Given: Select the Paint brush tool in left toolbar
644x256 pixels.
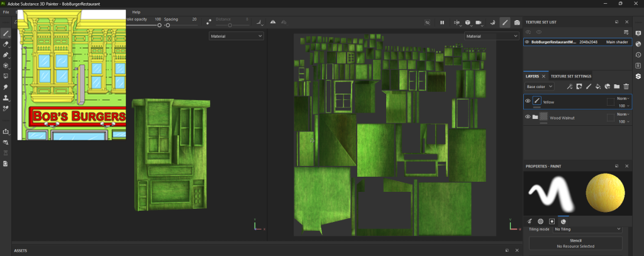Looking at the screenshot, I should click(x=6, y=33).
